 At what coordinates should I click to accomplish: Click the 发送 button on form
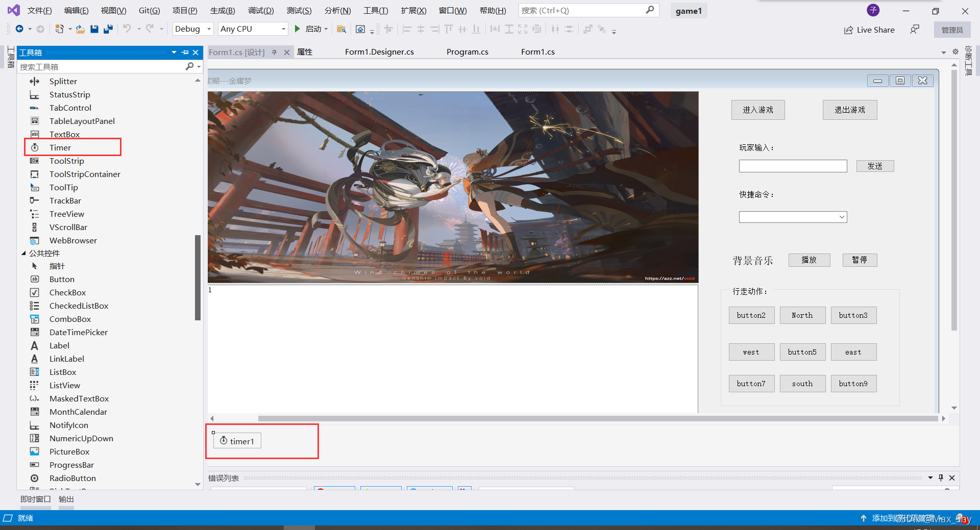coord(875,166)
